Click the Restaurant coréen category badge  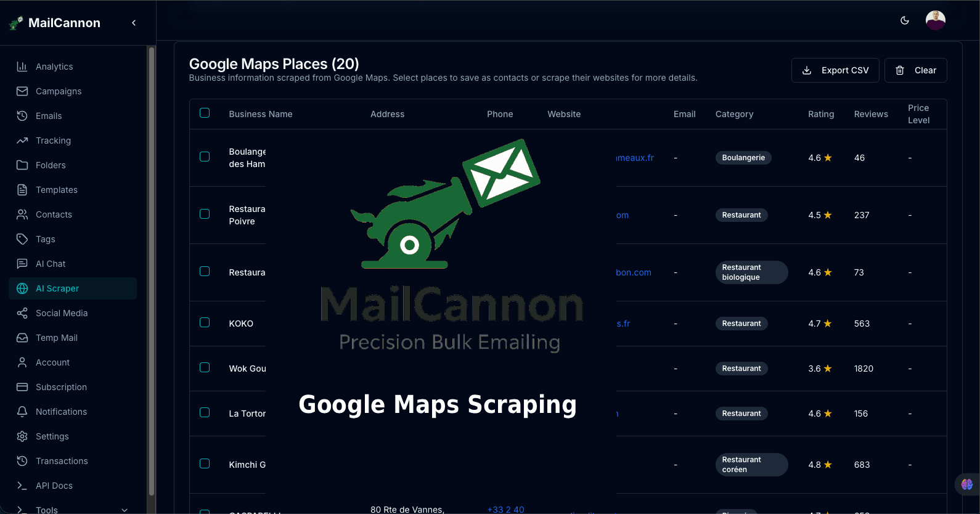click(x=751, y=465)
